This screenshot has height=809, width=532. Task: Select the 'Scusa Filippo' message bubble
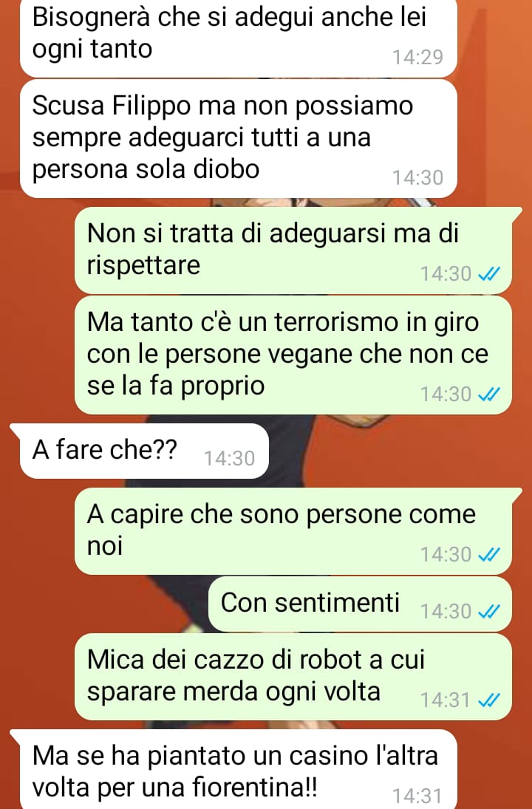(239, 139)
